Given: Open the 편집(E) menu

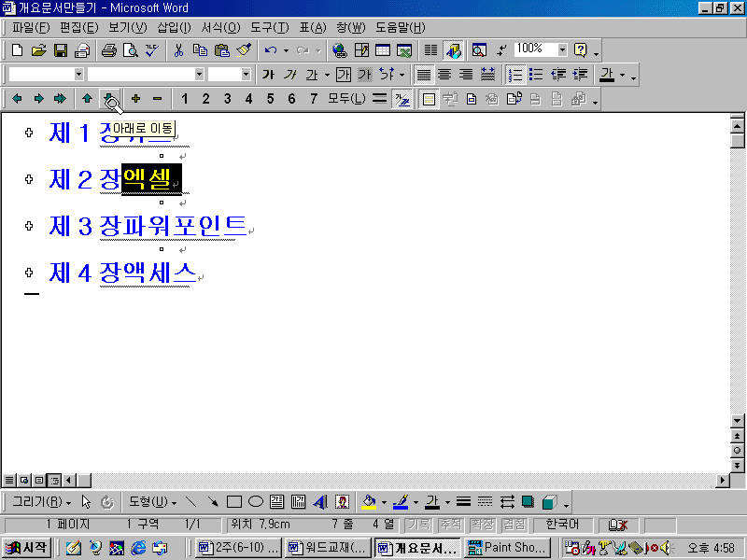Looking at the screenshot, I should [x=79, y=28].
